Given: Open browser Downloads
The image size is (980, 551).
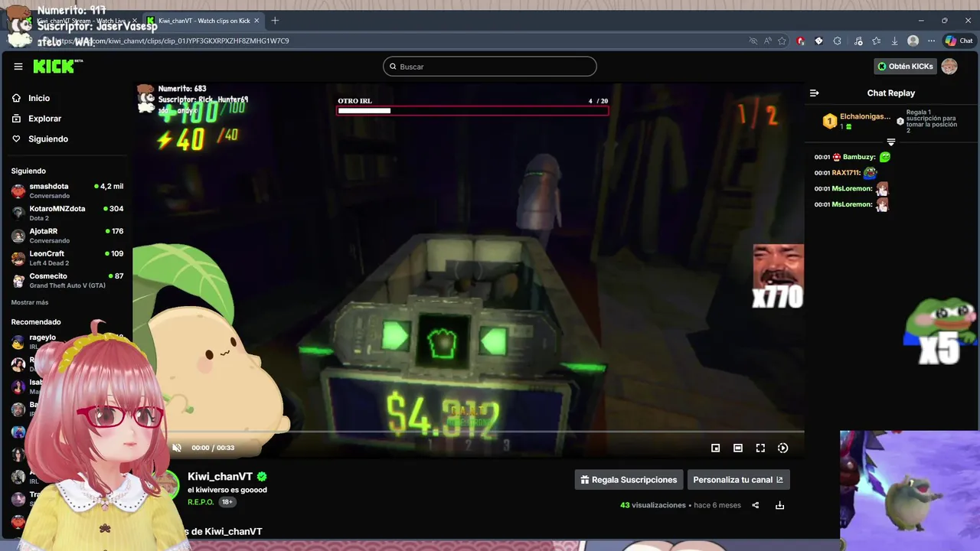Looking at the screenshot, I should [x=894, y=41].
